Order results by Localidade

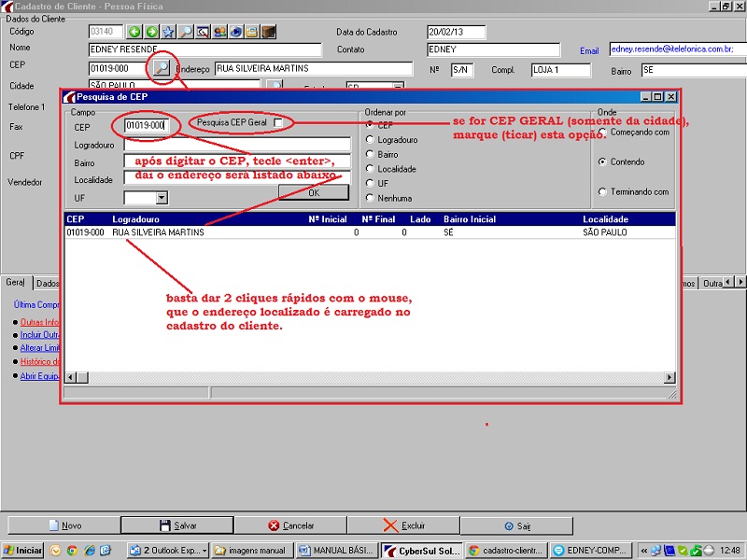coord(370,169)
